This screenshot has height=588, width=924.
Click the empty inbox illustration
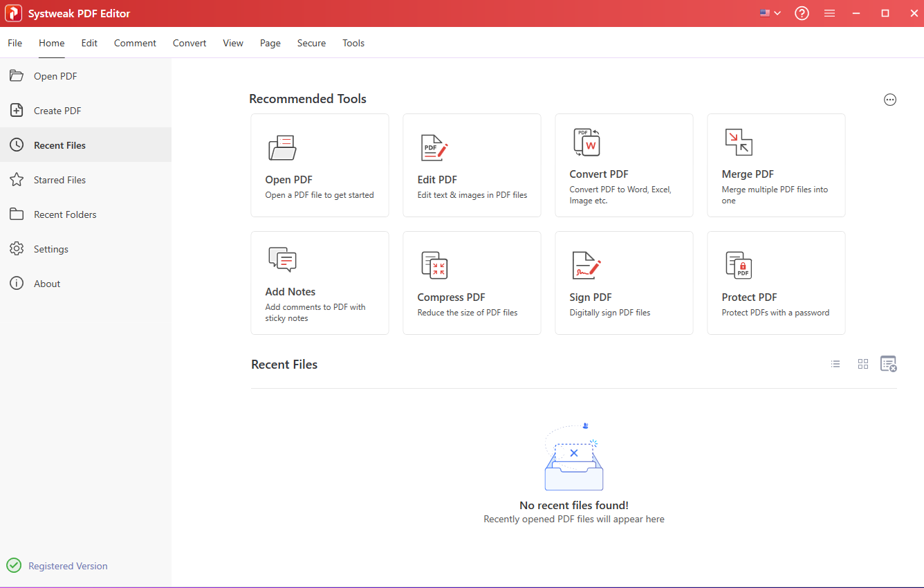coord(573,457)
